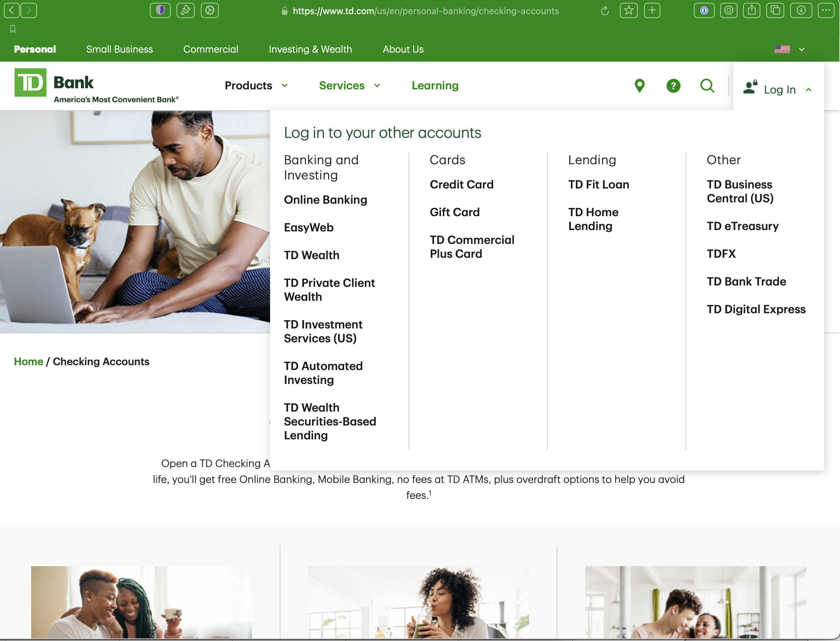Screen dimensions: 840x641
Task: Click the bookmark star icon
Action: [x=628, y=10]
